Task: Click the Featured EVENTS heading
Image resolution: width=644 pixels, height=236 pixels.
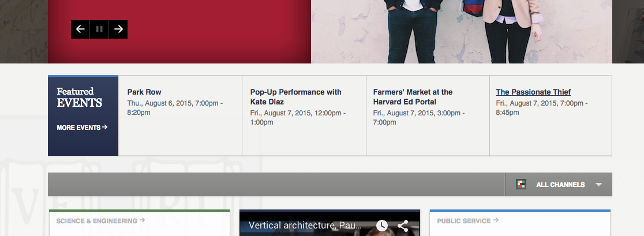Action: pyautogui.click(x=80, y=98)
